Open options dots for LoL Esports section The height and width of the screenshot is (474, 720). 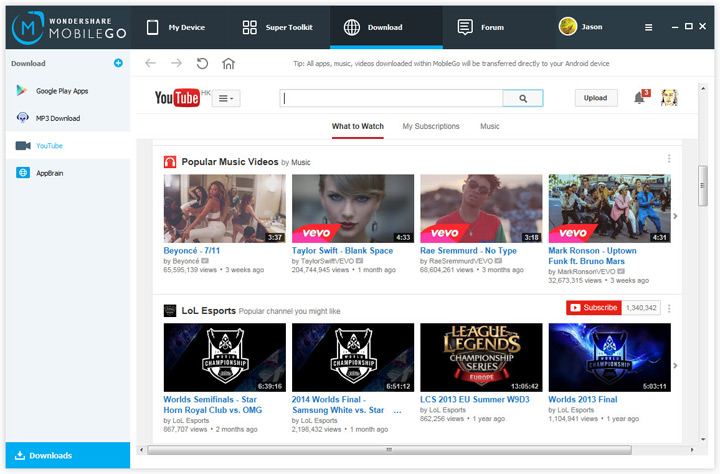click(x=669, y=309)
